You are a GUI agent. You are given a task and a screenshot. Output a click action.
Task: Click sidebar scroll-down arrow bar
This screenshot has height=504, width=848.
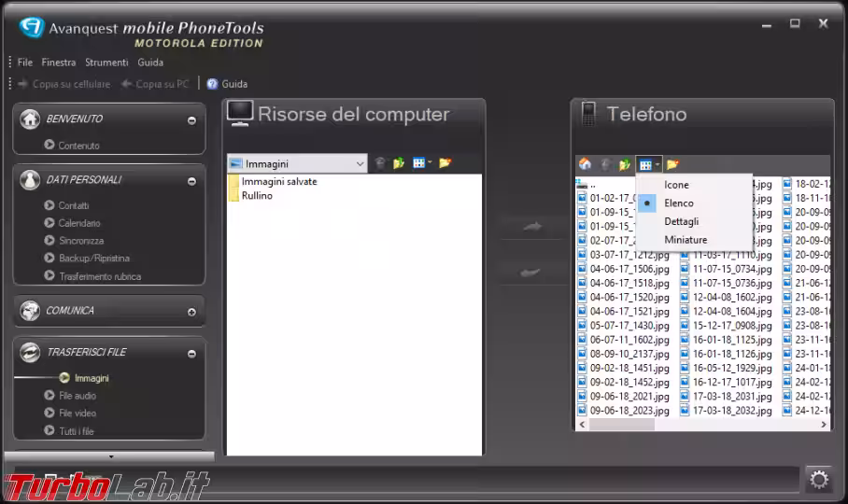110,456
